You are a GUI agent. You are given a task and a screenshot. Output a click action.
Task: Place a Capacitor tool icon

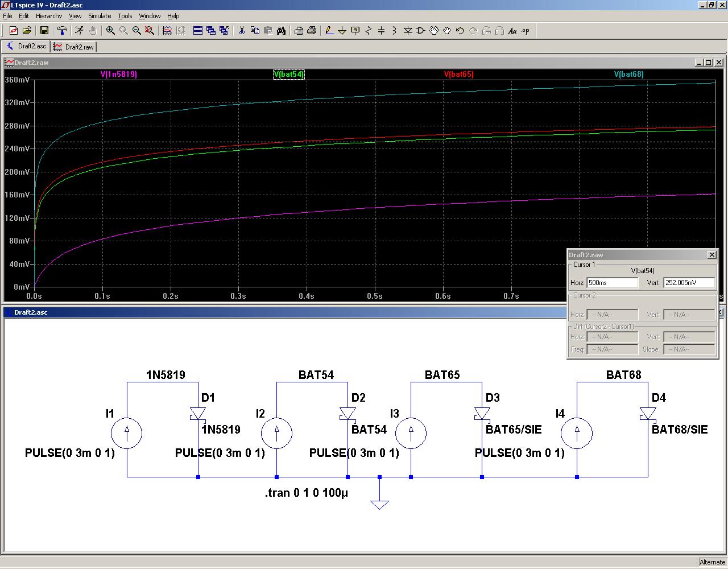(x=382, y=31)
